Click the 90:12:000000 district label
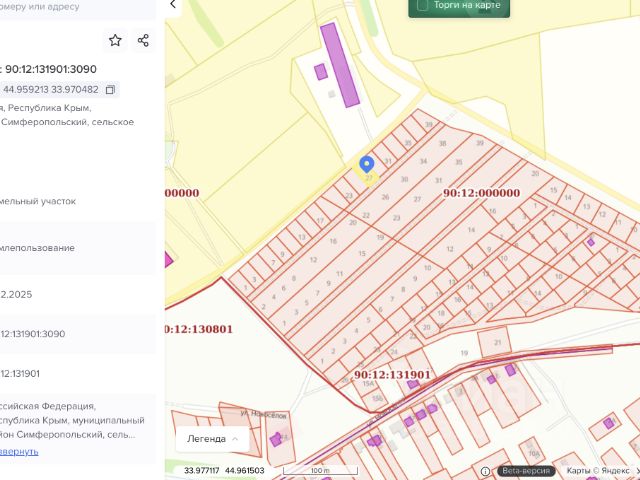 pos(480,193)
